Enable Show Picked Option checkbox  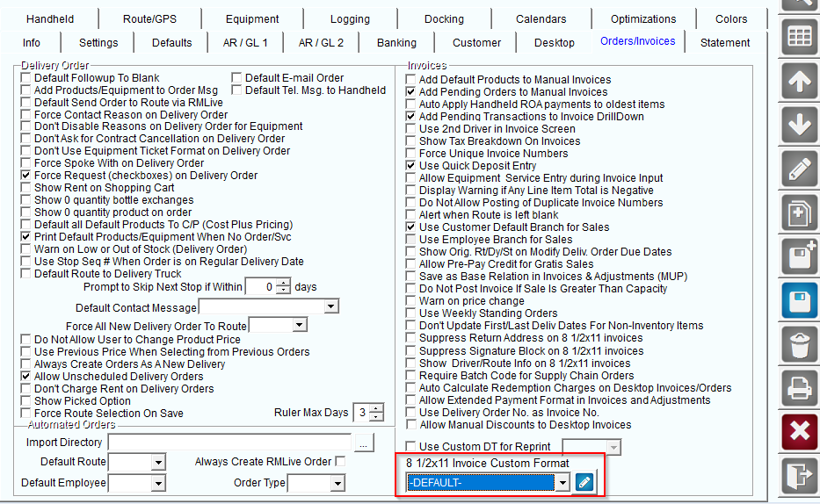click(25, 400)
